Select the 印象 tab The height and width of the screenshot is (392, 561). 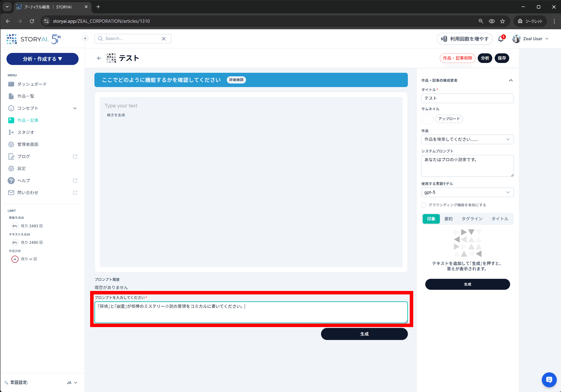[431, 219]
